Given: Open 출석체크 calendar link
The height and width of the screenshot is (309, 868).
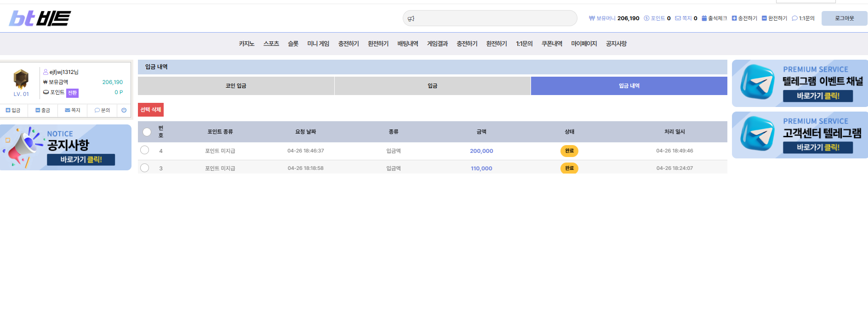Looking at the screenshot, I should click(x=714, y=18).
